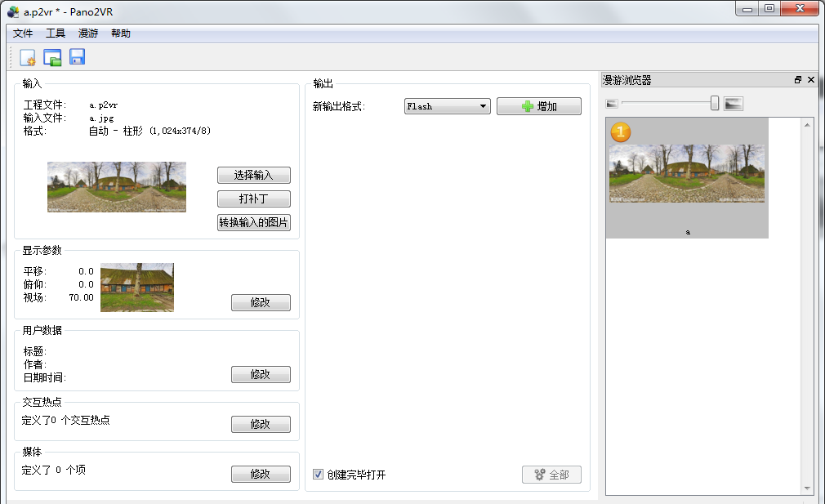Screen dimensions: 825x504
Task: Click the 'a.p2vr' project file name
Action: point(103,105)
